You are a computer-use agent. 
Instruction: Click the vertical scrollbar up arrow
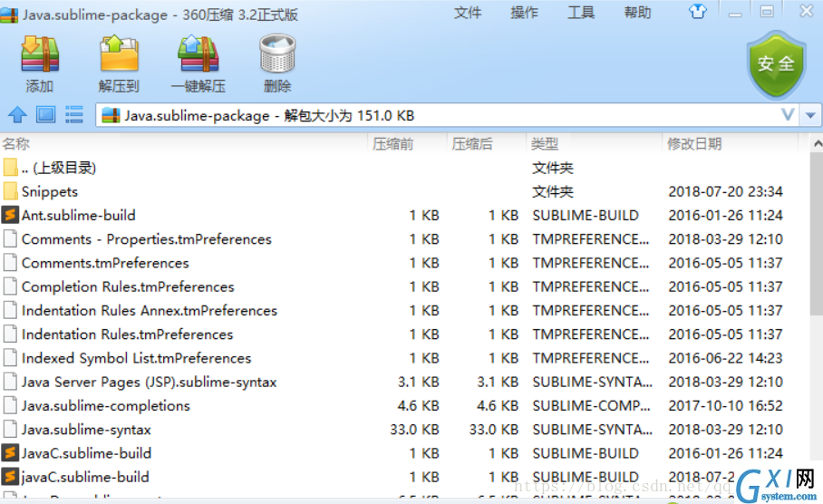[x=817, y=143]
